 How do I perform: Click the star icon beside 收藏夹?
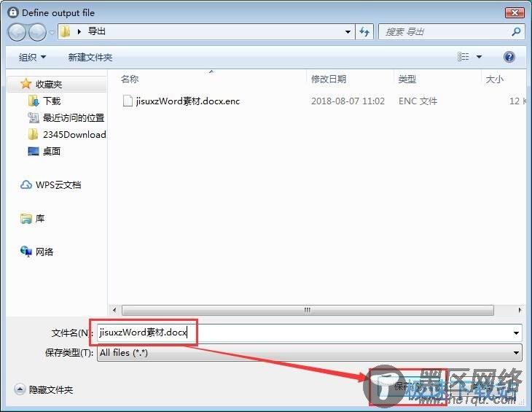tap(26, 84)
